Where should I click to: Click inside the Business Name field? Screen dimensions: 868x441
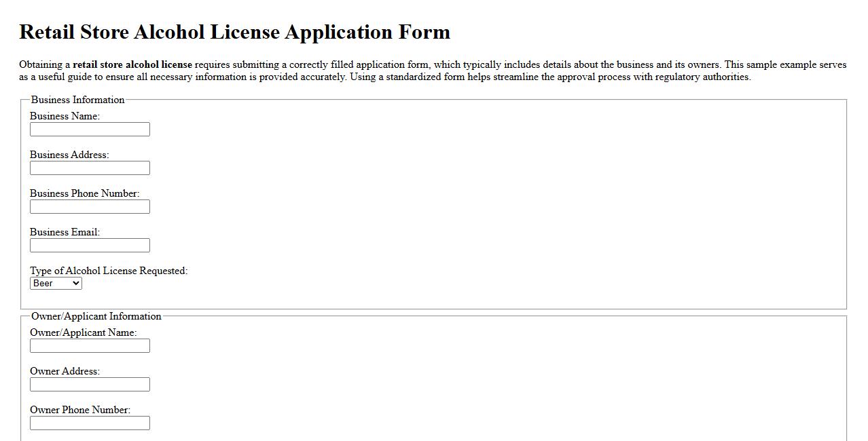[x=90, y=129]
